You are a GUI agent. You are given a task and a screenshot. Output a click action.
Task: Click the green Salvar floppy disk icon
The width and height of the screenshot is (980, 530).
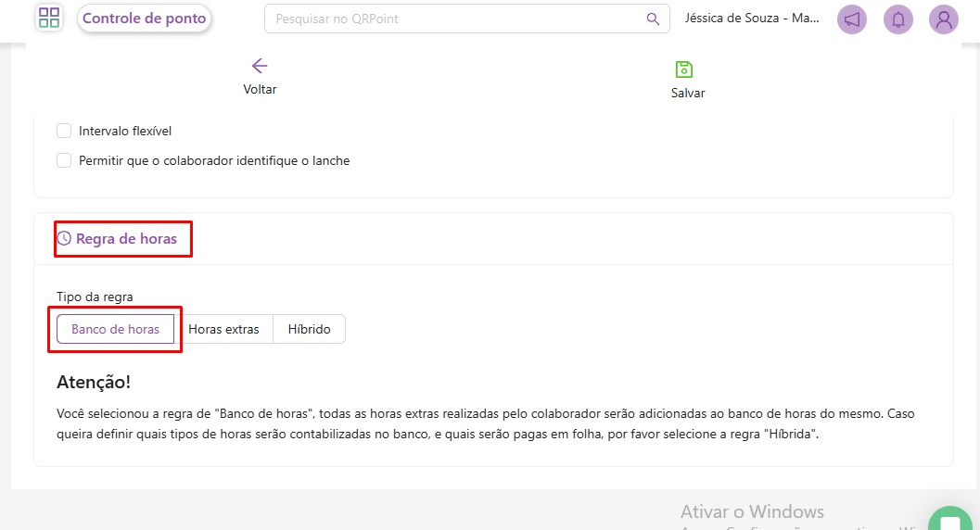click(x=684, y=69)
